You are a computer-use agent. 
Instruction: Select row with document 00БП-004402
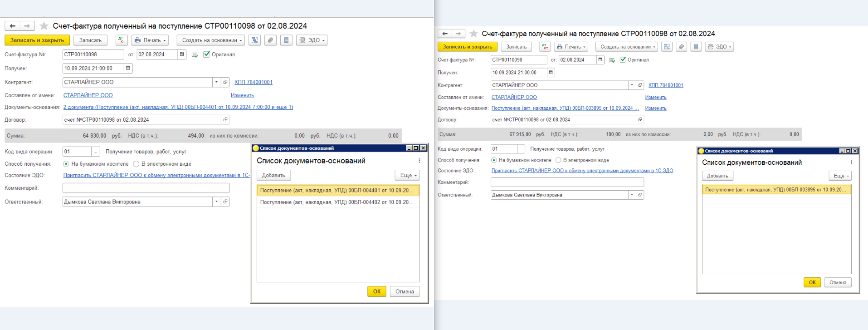tap(336, 202)
